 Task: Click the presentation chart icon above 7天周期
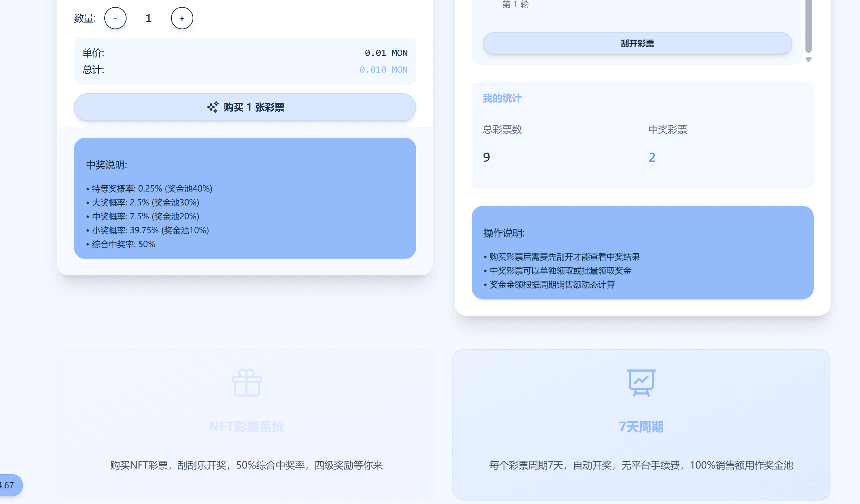pos(641,383)
